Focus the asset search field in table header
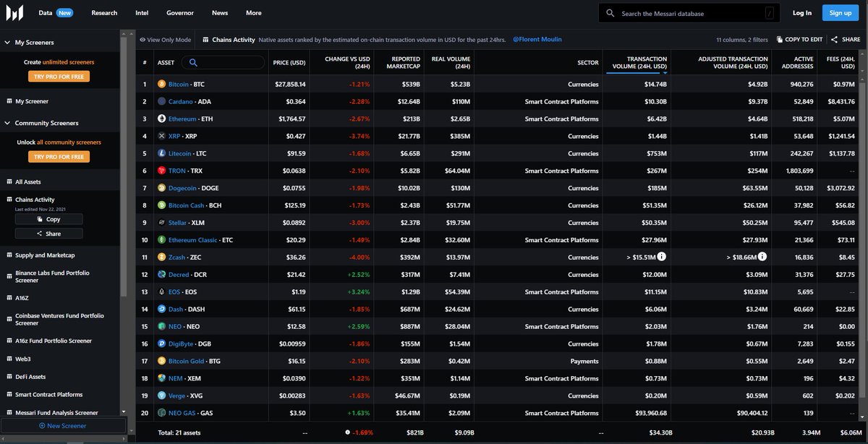The image size is (868, 444). pos(223,63)
